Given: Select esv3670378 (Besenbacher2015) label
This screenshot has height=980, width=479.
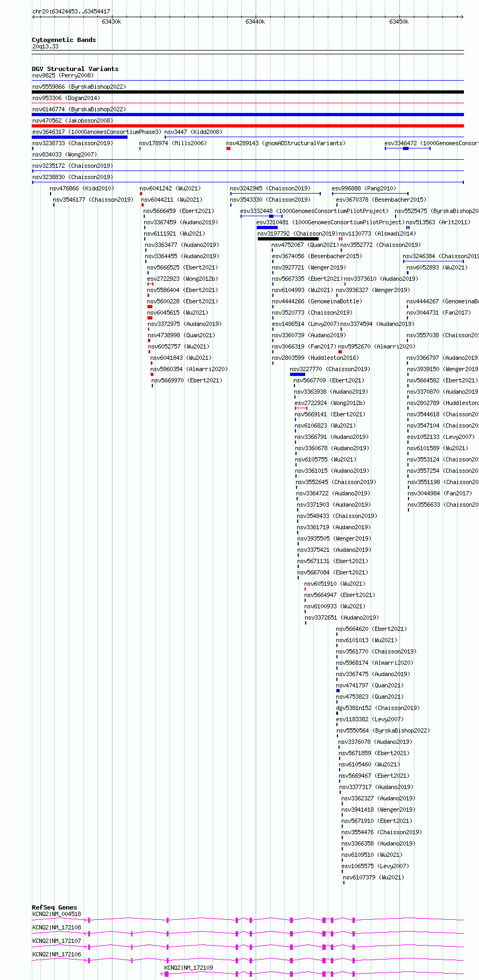Looking at the screenshot, I should pos(381,200).
